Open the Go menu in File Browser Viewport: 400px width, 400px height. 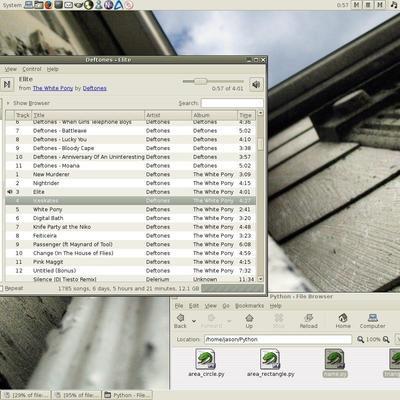click(x=226, y=306)
